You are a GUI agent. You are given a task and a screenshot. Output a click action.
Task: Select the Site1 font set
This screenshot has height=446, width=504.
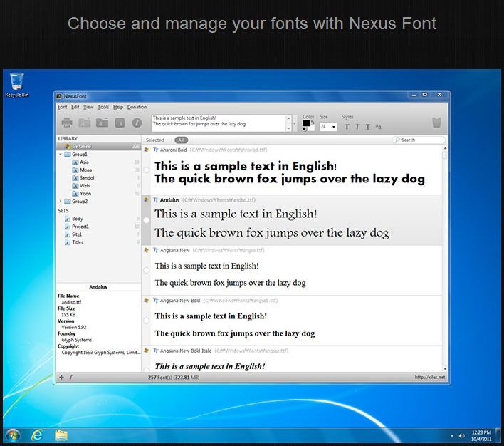pyautogui.click(x=73, y=234)
